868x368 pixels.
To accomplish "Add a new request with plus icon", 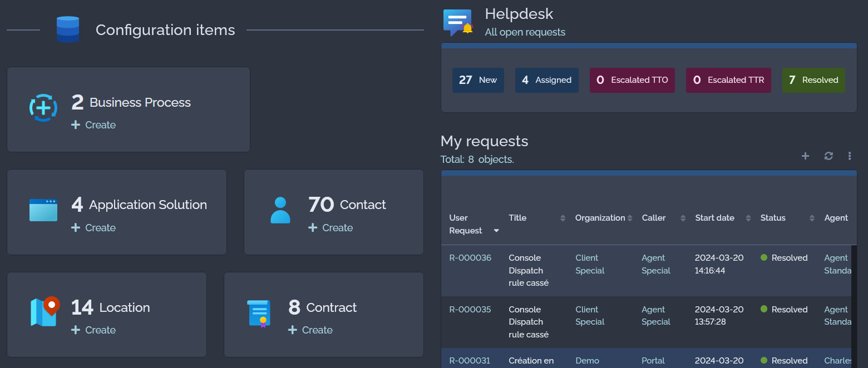I will point(805,156).
